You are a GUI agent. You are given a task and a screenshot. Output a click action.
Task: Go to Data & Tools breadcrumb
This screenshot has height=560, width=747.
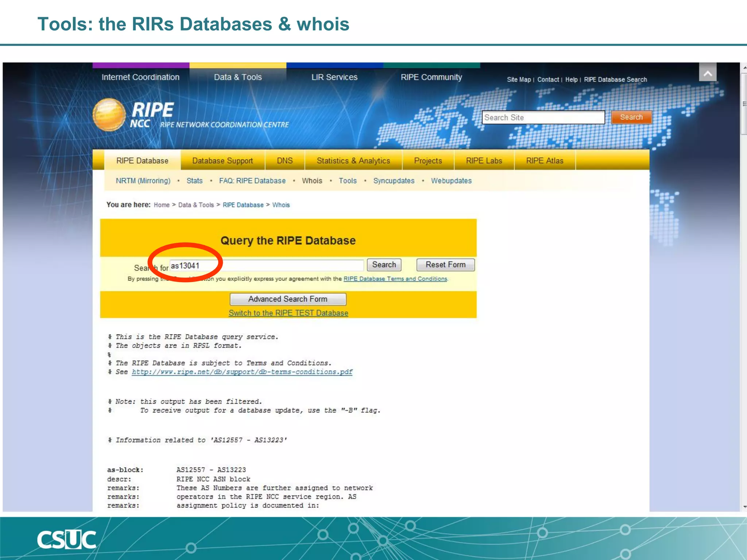pyautogui.click(x=196, y=205)
